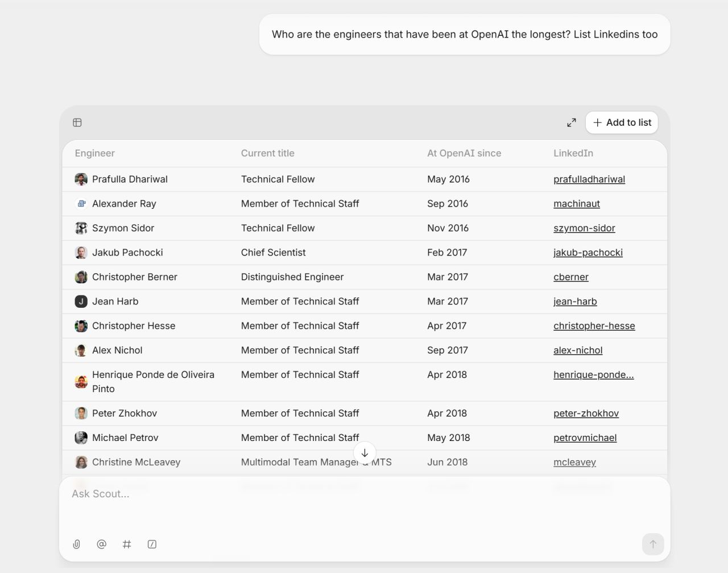Open prafulladhariwal LinkedIn link
This screenshot has height=573, width=728.
589,179
